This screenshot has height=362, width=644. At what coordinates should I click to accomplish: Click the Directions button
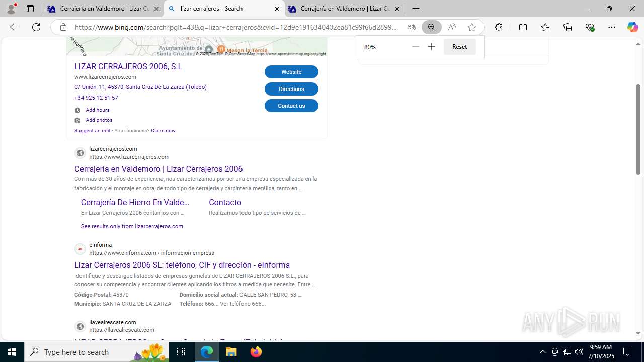pos(291,89)
